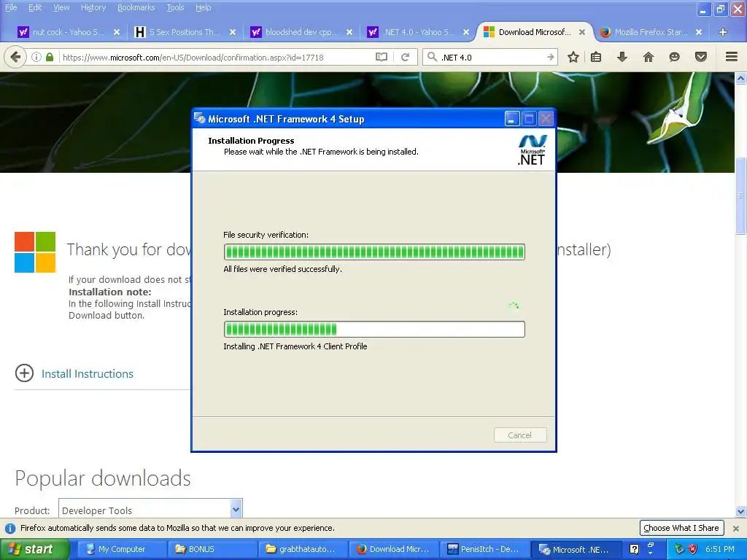
Task: Open the Product Developer Tools dropdown
Action: click(x=150, y=509)
